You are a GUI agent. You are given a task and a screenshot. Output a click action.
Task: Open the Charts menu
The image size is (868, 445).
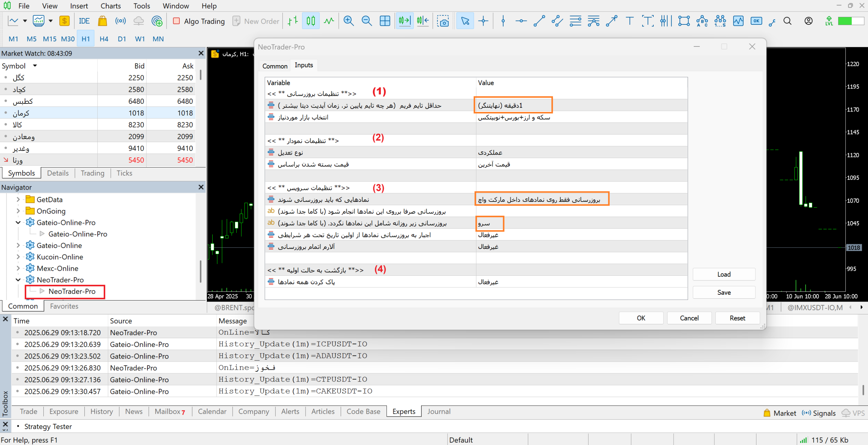(111, 6)
